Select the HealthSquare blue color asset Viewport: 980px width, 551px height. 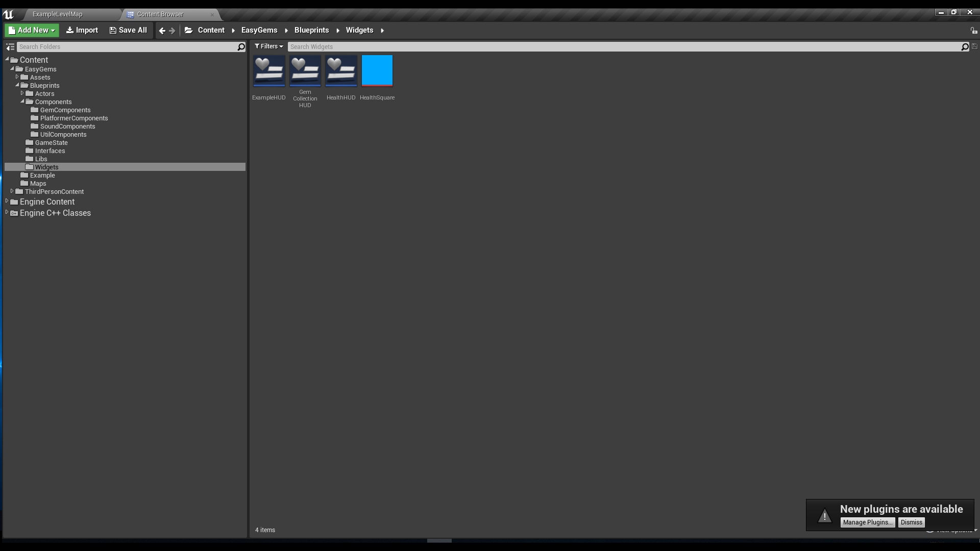coord(377,71)
